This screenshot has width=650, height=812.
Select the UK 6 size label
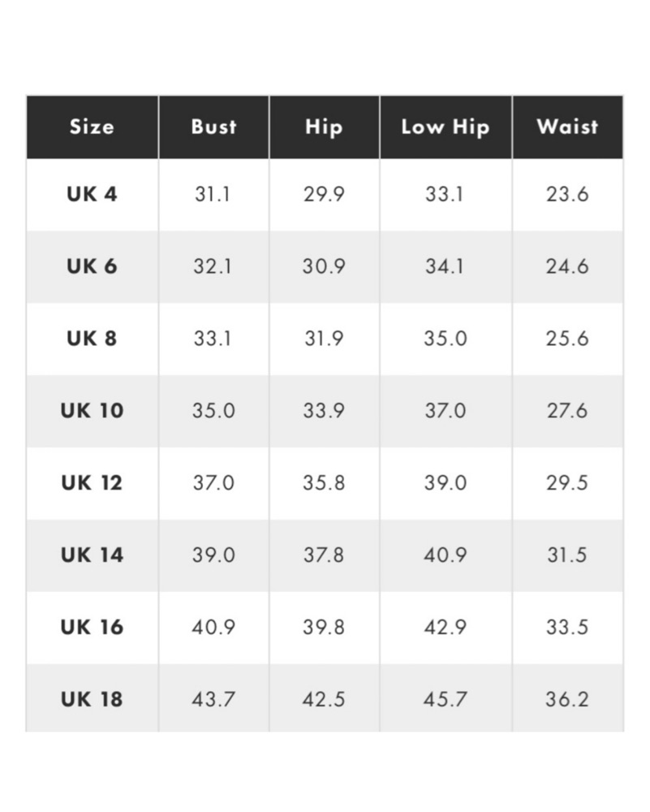pos(93,266)
